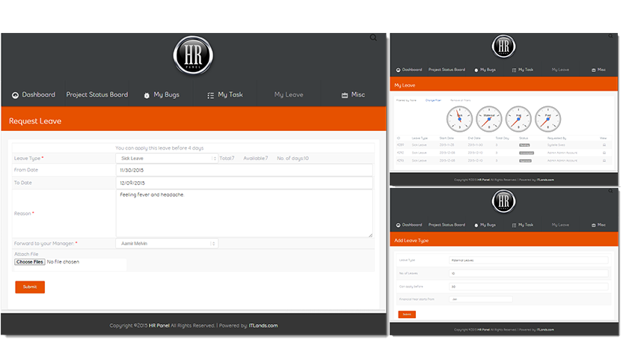Open My Bugs from the Request Leave page nav

click(x=162, y=94)
